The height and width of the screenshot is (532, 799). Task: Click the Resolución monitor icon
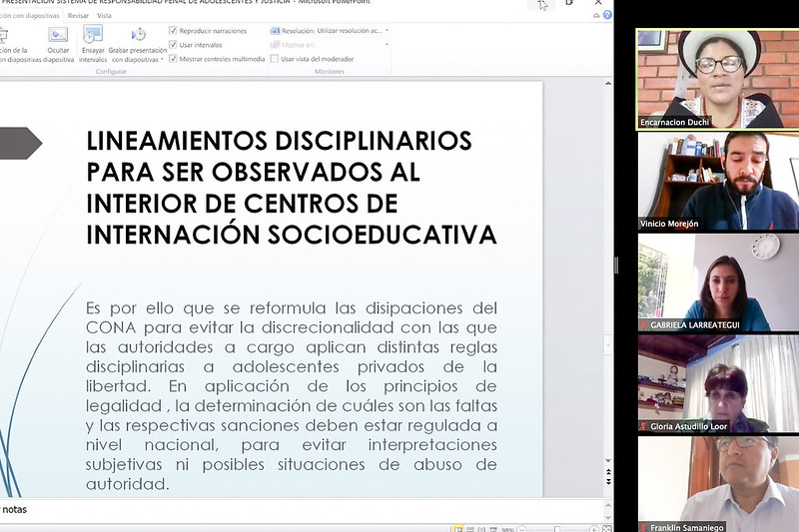276,31
